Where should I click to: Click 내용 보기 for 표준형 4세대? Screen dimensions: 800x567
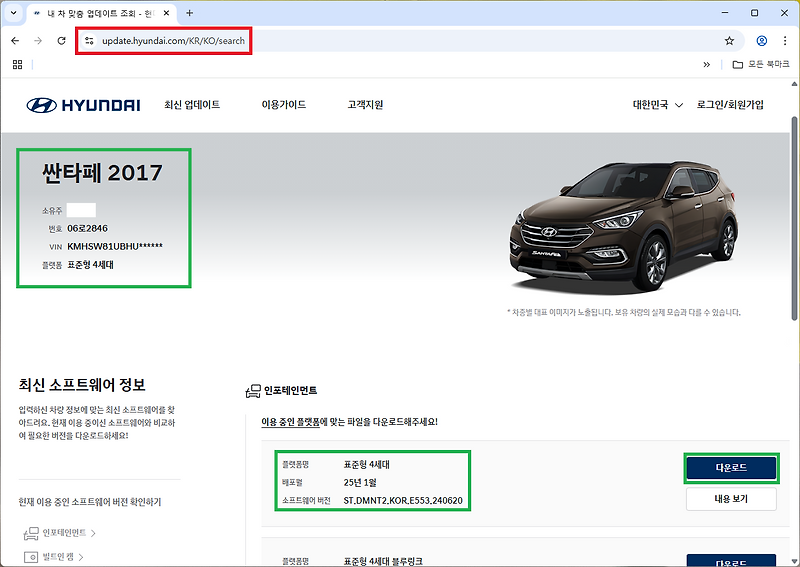[x=731, y=499]
